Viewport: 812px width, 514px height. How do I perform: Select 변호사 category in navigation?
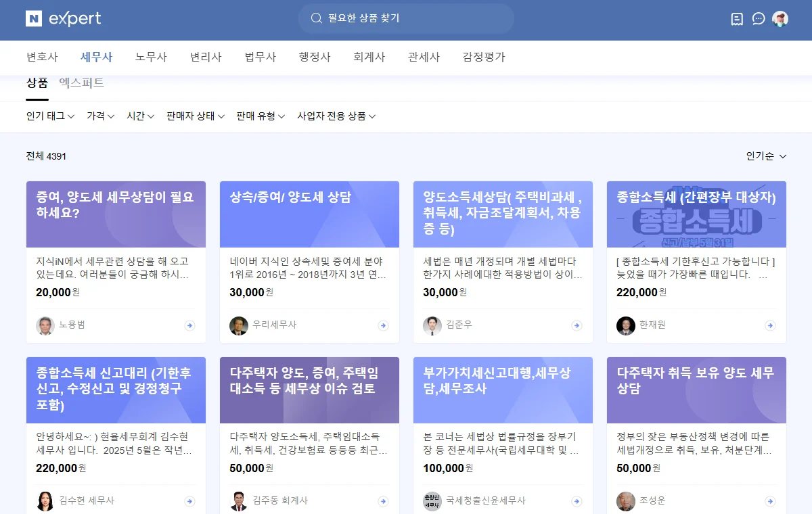pyautogui.click(x=42, y=57)
